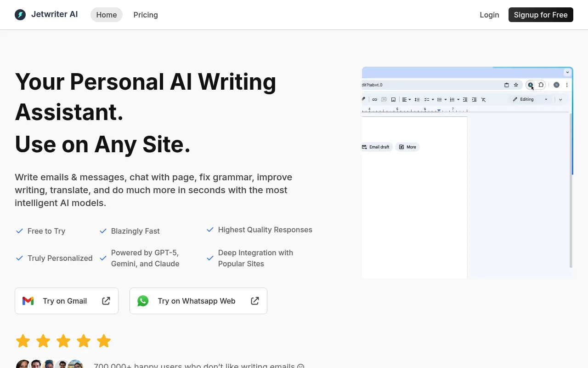Click the "Use on Any Site." heading
The image size is (588, 368).
click(102, 144)
